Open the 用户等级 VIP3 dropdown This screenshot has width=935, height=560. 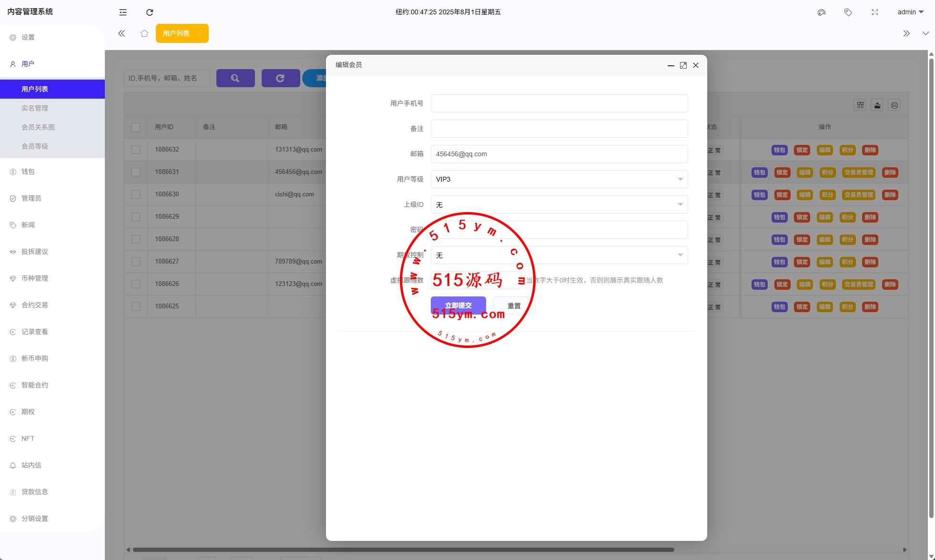click(x=559, y=179)
